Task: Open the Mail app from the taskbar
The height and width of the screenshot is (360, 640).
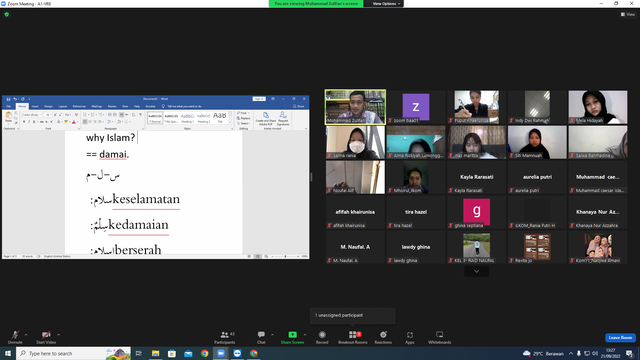Action: 188,353
